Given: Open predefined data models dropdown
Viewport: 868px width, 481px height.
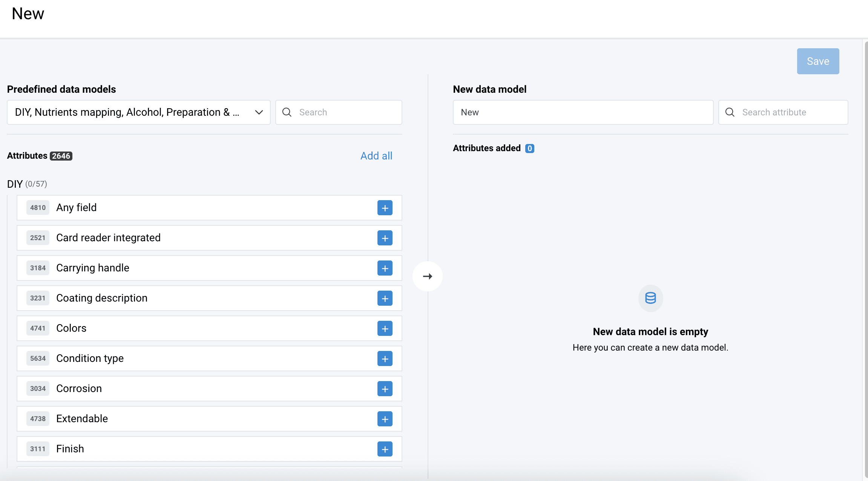Looking at the screenshot, I should pos(128,112).
